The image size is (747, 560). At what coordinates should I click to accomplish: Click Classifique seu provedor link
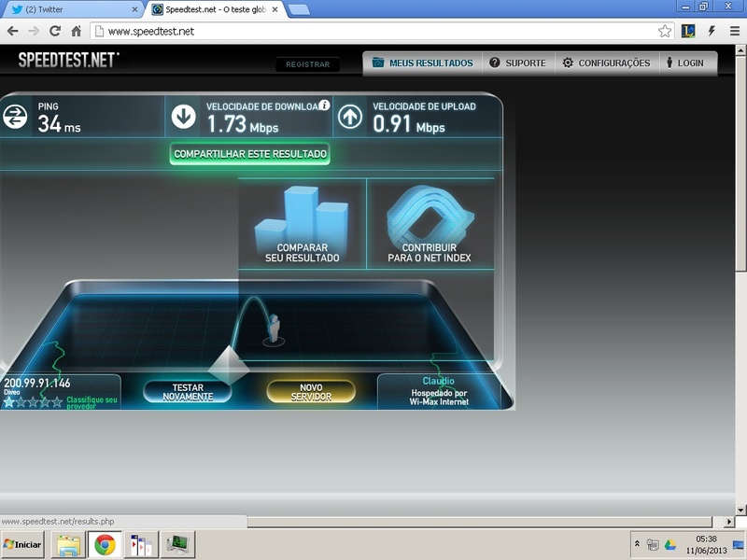pyautogui.click(x=92, y=402)
